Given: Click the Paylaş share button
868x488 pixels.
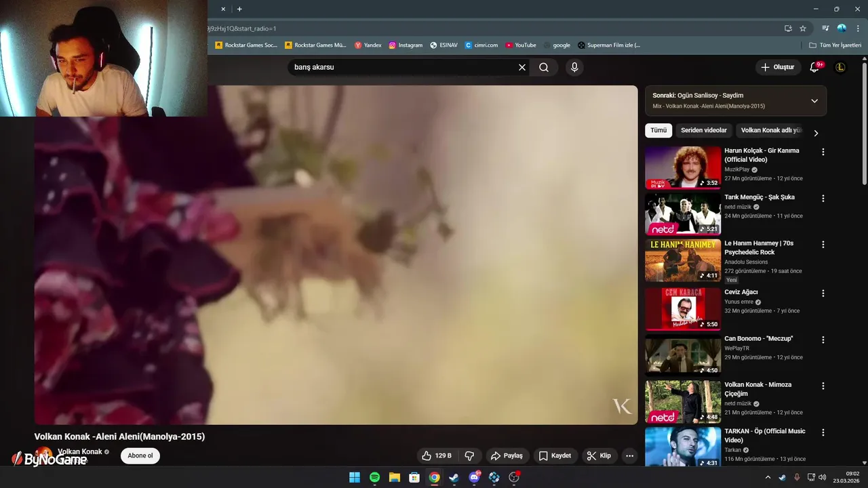Looking at the screenshot, I should click(x=507, y=455).
